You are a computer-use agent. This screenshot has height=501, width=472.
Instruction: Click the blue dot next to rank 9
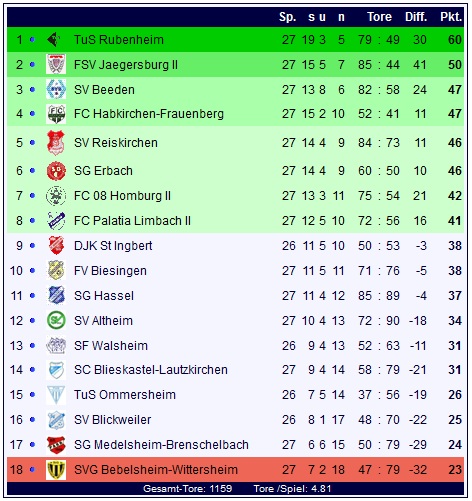(x=32, y=246)
